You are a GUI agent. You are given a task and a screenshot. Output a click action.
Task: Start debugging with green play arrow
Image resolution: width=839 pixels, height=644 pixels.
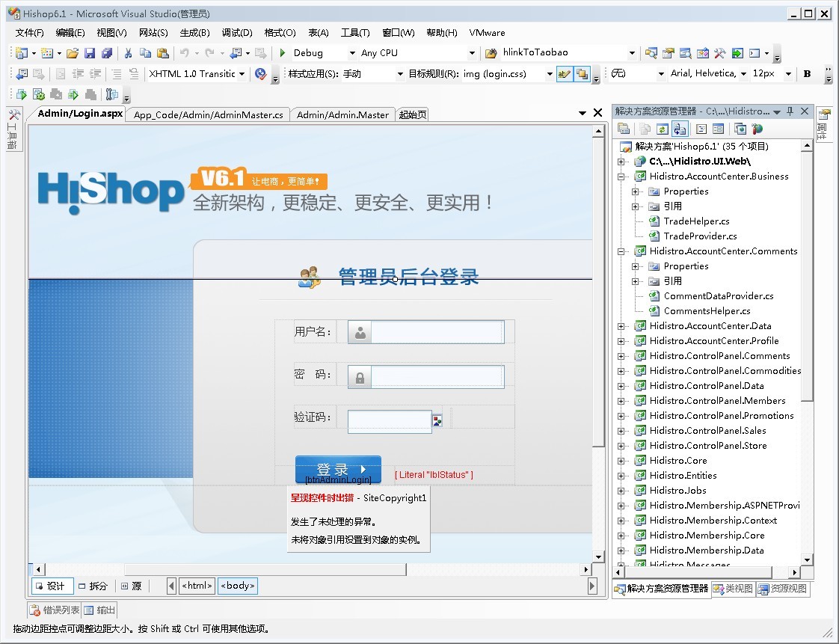point(283,53)
